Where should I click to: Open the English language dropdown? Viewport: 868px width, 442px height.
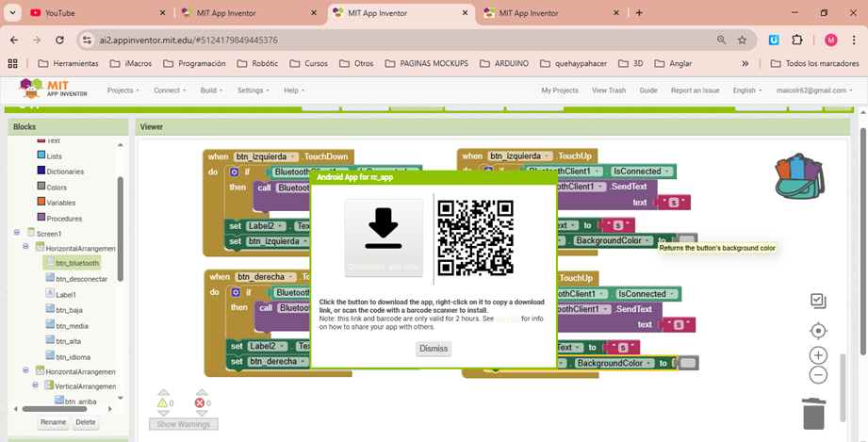click(x=748, y=90)
